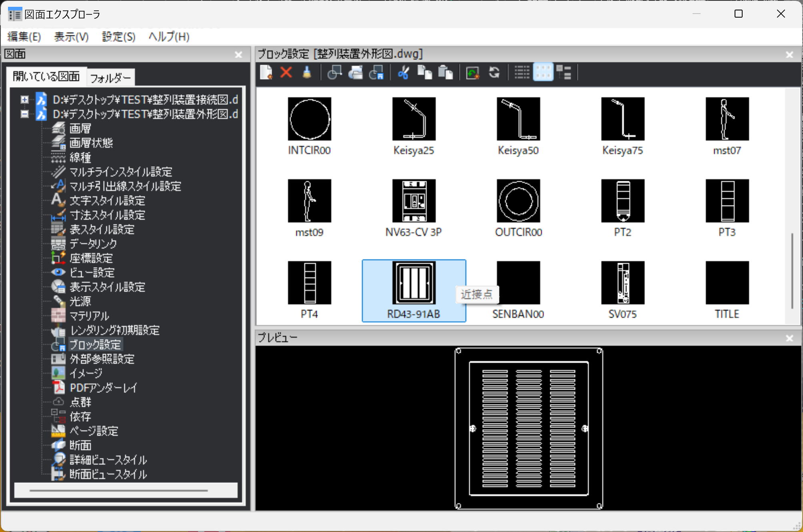Click the block list vertical scrollbar

(x=792, y=270)
